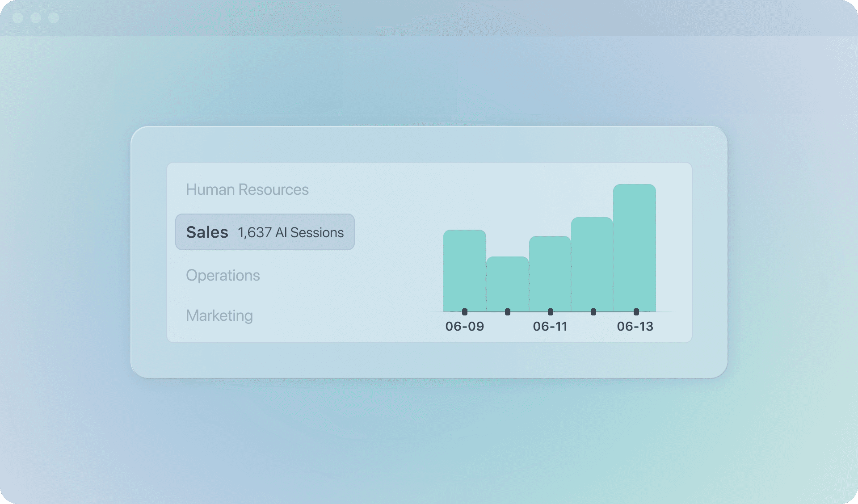Click the marker between 06-09 and 06-11
Viewport: 858px width, 504px height.
pos(507,312)
